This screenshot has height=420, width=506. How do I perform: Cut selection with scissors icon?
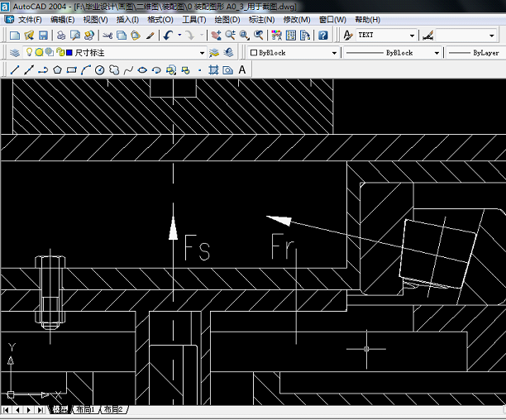pyautogui.click(x=107, y=36)
